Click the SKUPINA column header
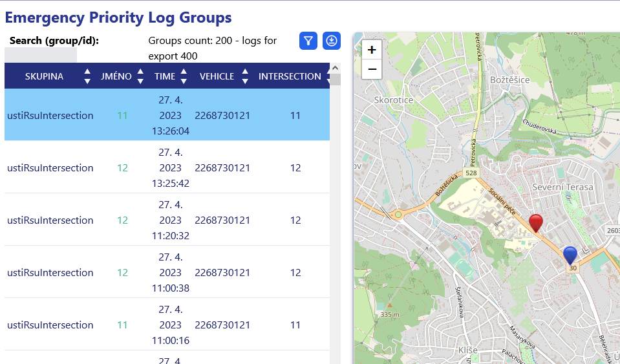Screen dimensions: 620x364 (44, 76)
